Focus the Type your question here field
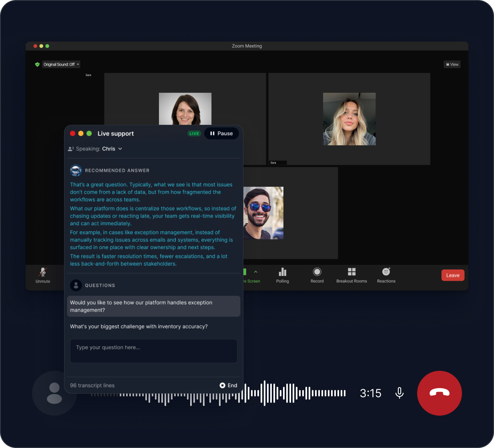 (x=154, y=351)
